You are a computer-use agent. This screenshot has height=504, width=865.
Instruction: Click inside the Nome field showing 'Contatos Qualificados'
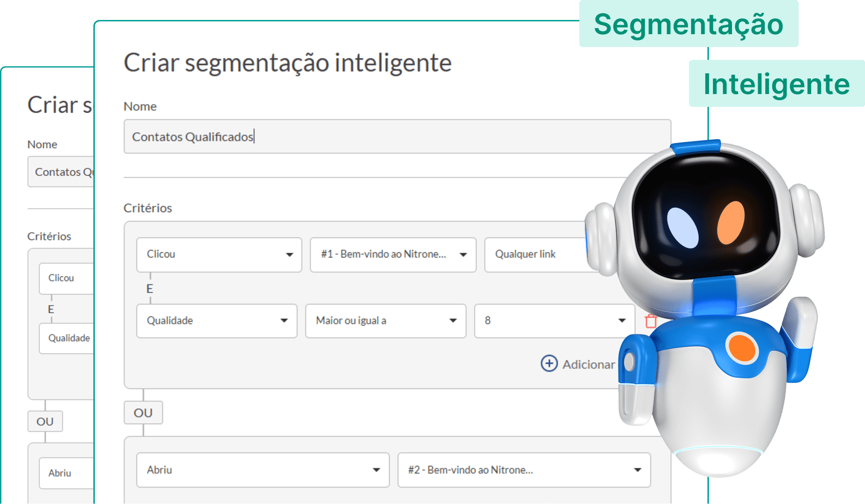click(x=333, y=136)
